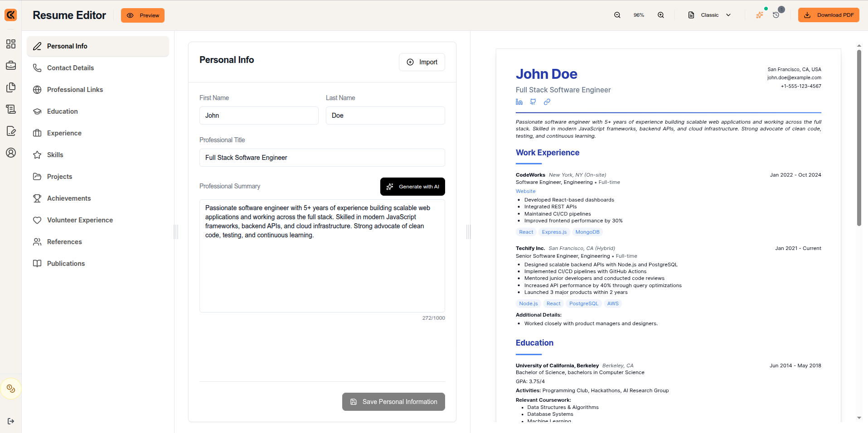Go to Experience section
This screenshot has height=433, width=868.
click(x=98, y=133)
